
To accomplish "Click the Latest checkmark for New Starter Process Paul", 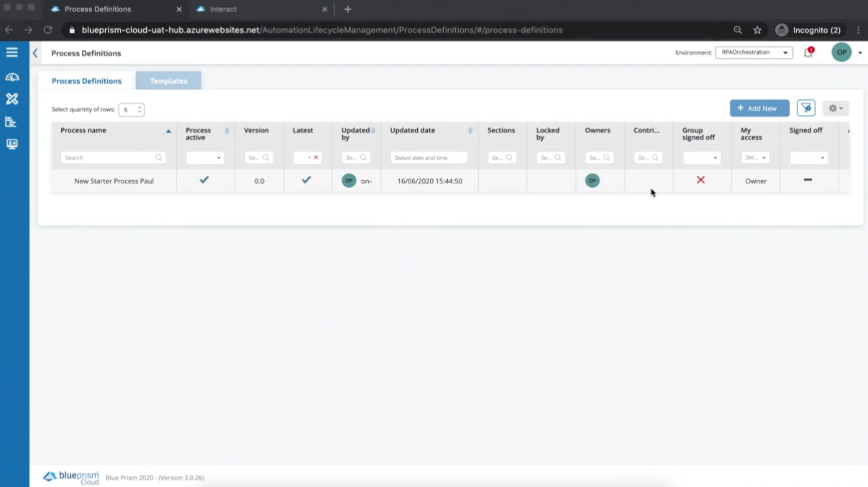I will tap(306, 181).
